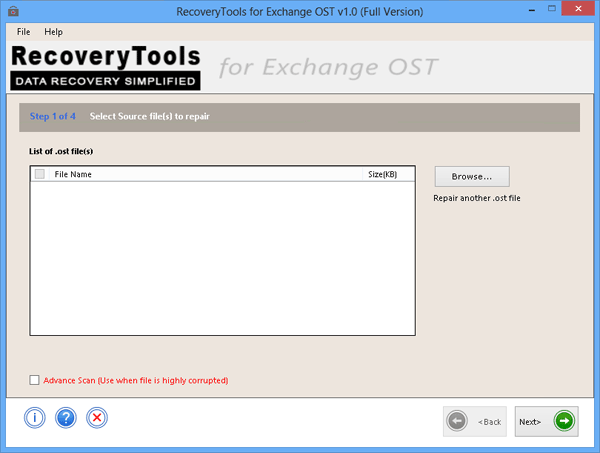Screen dimensions: 600x453
Task: Click the blue info icon
Action: pos(35,418)
